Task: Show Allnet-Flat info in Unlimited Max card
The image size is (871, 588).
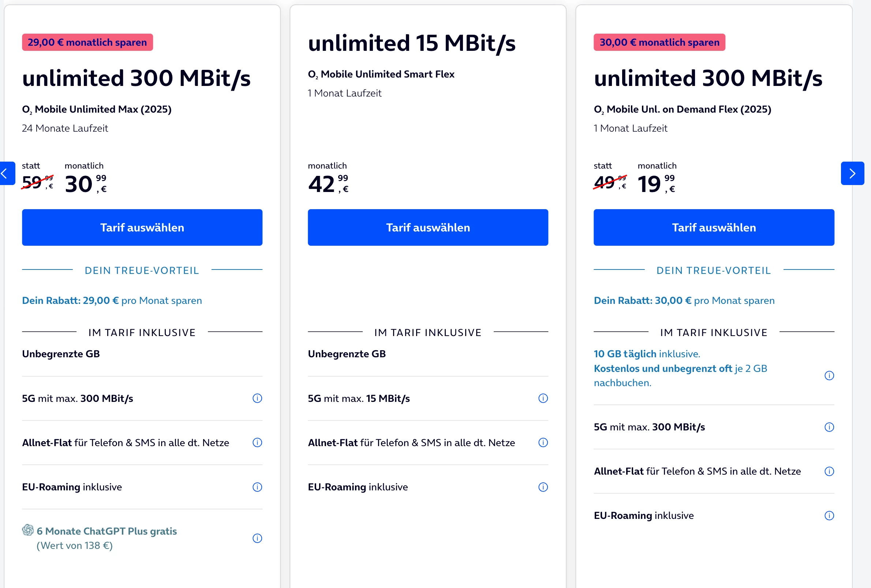Action: point(257,442)
